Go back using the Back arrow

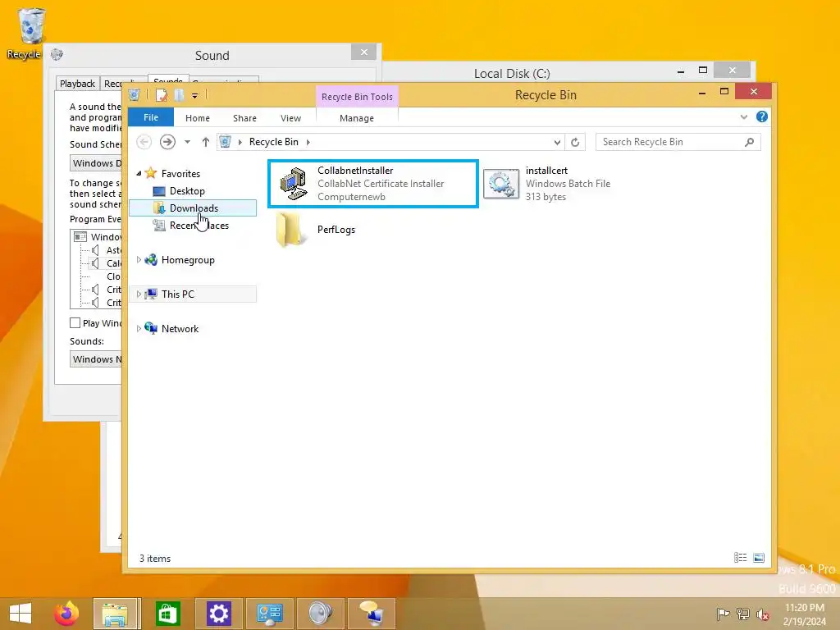[x=144, y=142]
